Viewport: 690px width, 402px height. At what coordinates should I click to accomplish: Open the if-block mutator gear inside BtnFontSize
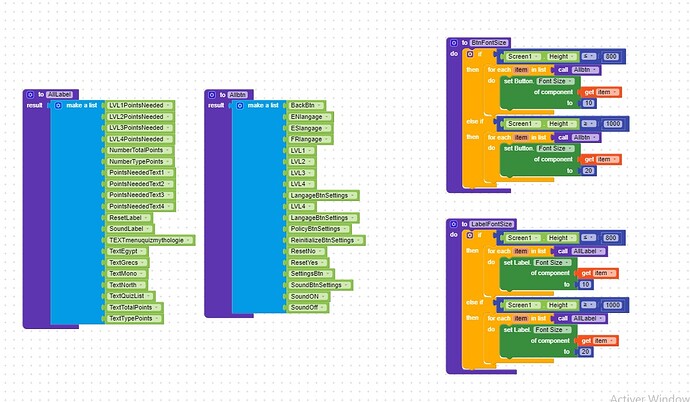[470, 54]
